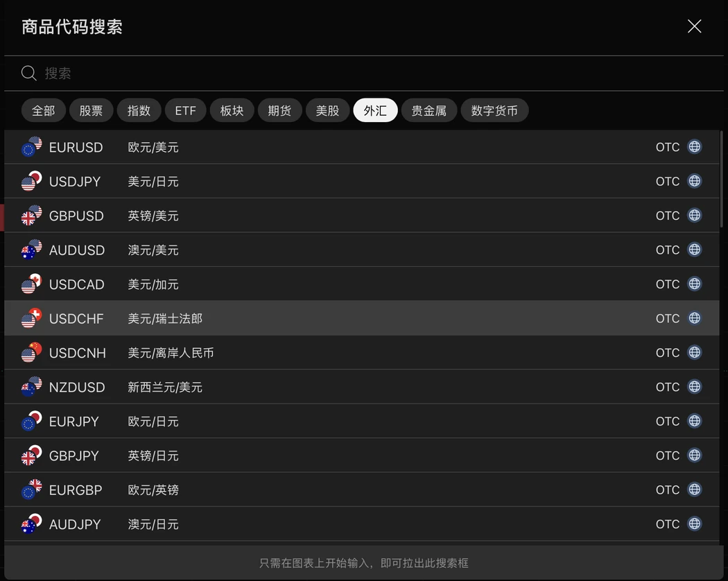Click the 英镑/美元 description

(x=153, y=216)
